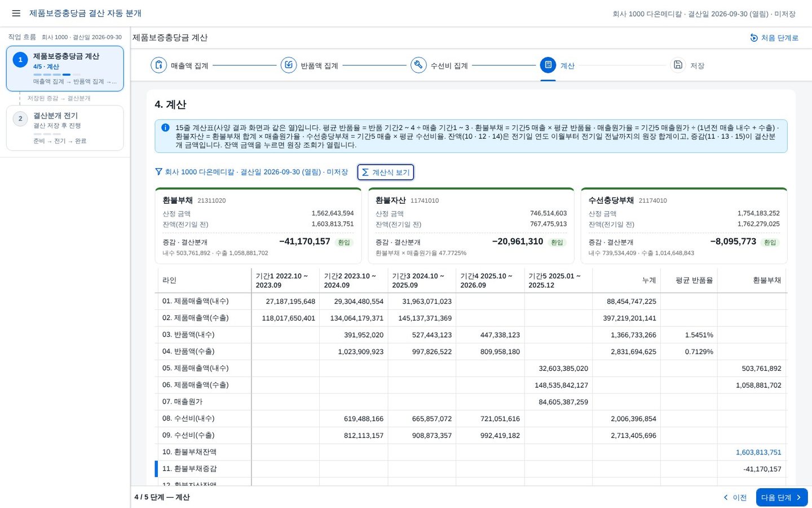Select the 계산 step label
Screen dimensions: 812x508
point(567,65)
